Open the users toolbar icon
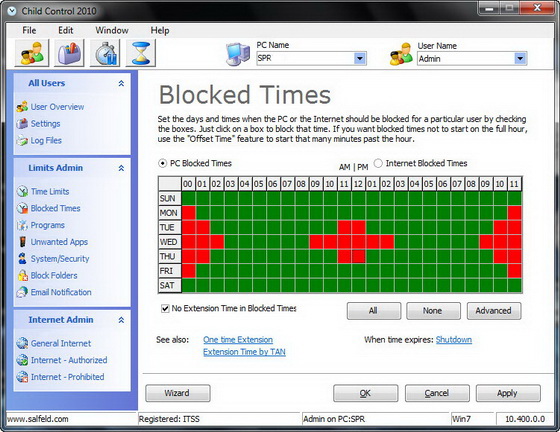560x432 pixels. point(32,53)
